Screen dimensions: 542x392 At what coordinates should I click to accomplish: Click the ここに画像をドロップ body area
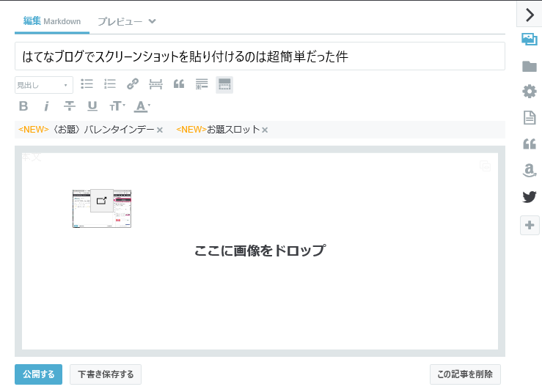coord(260,251)
